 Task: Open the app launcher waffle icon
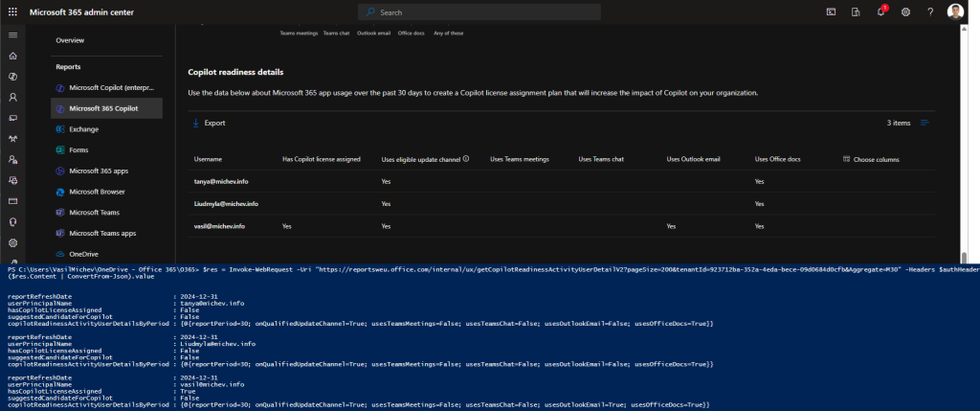[x=12, y=11]
